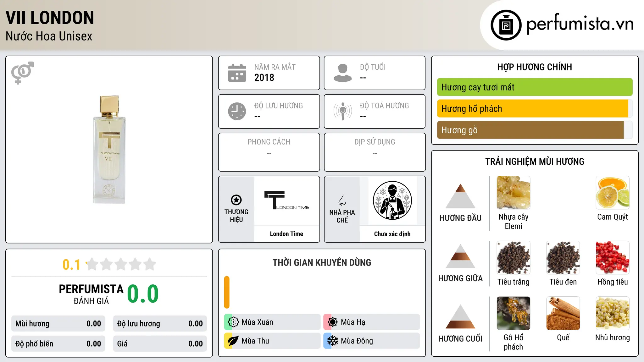Image resolution: width=644 pixels, height=362 pixels.
Task: Click the leaf icon for Mùa Thu
Action: pyautogui.click(x=233, y=341)
